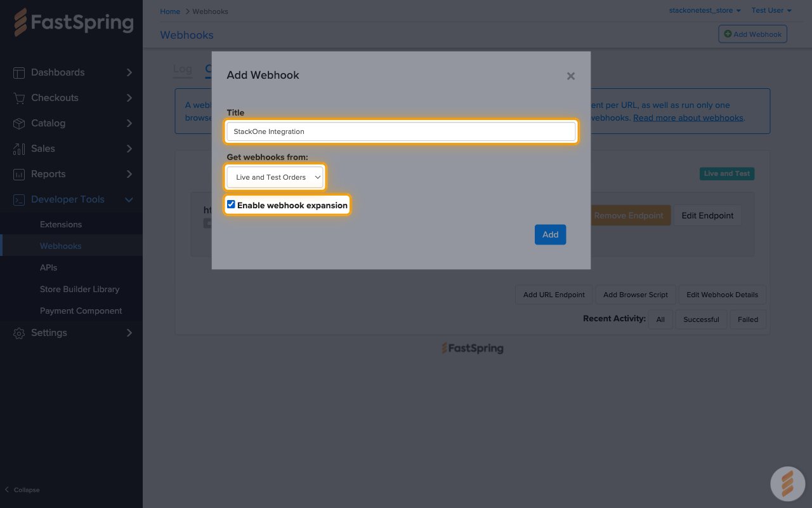This screenshot has height=508, width=812.
Task: Open Store Builder Library
Action: pos(80,289)
